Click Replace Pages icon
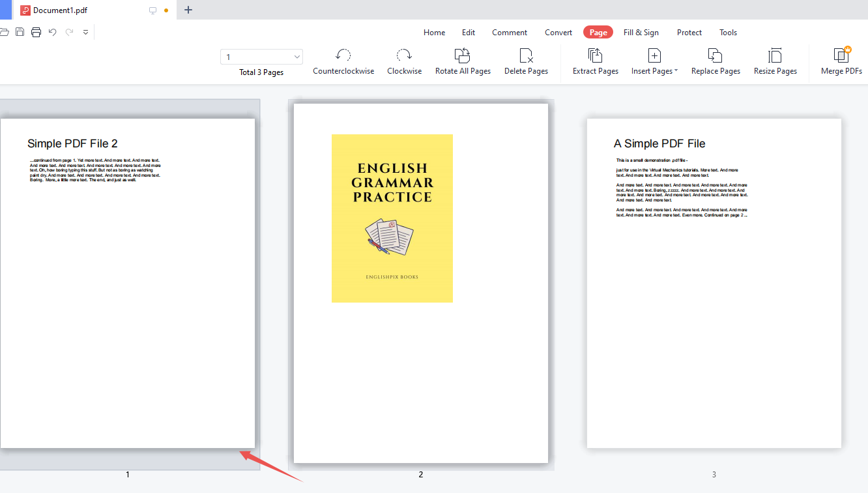The height and width of the screenshot is (493, 868). tap(716, 56)
